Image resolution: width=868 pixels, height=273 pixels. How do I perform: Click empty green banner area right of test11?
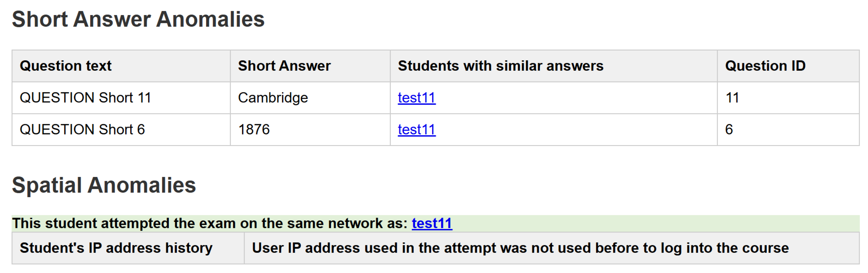640,224
